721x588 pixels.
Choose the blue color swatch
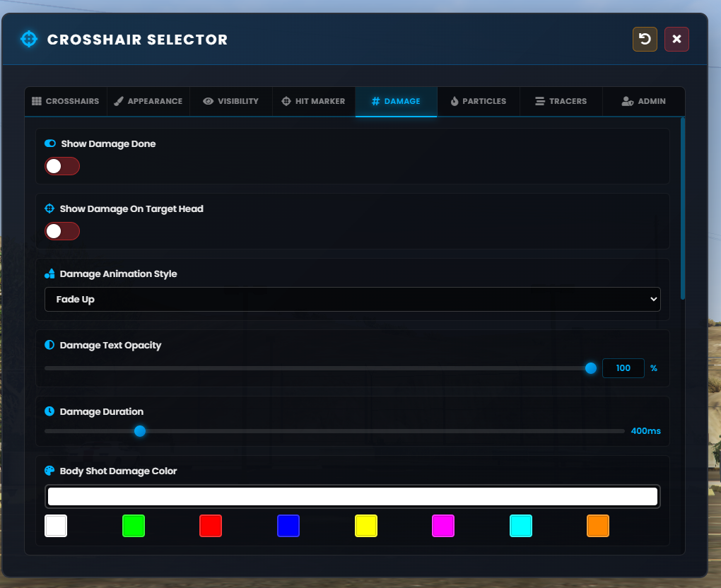(x=288, y=526)
